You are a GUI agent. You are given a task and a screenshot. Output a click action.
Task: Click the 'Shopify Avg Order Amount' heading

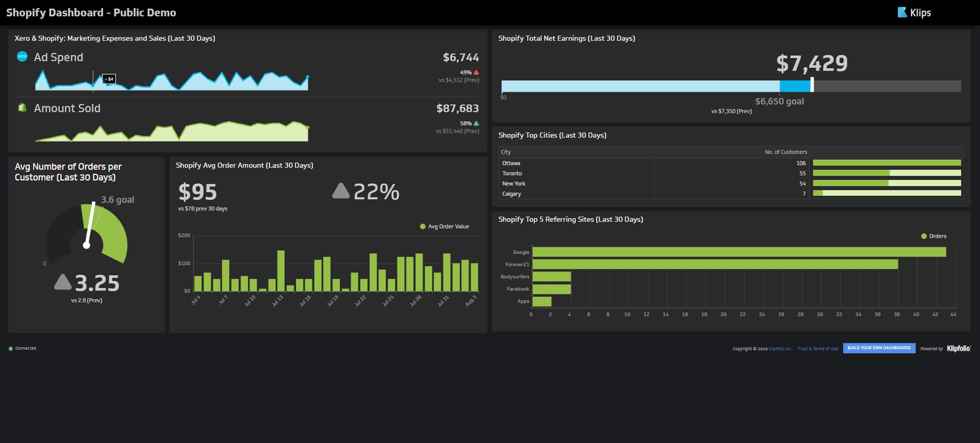[244, 165]
